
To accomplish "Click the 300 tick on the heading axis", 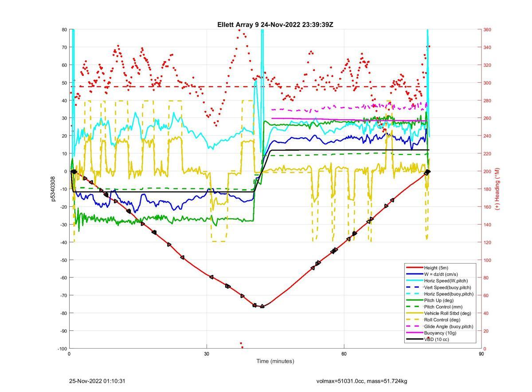I will pos(487,83).
